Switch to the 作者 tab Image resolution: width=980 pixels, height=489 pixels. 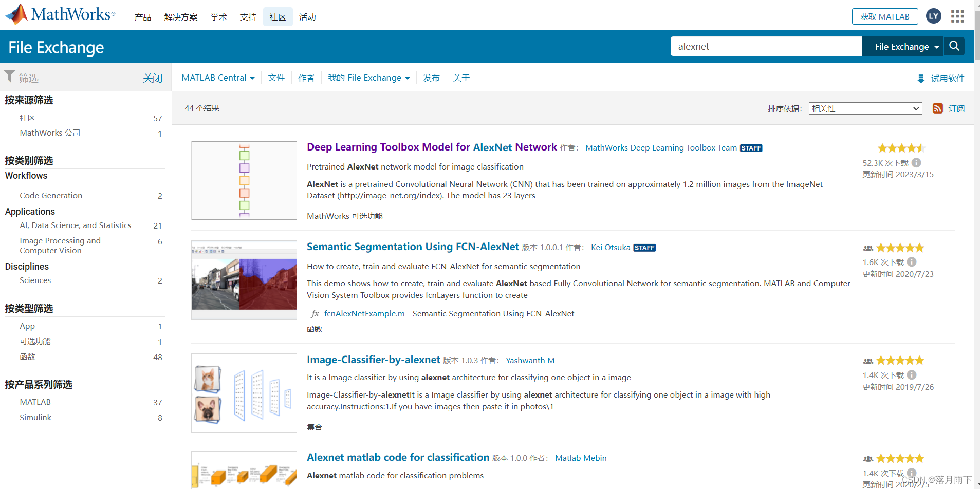(x=306, y=78)
